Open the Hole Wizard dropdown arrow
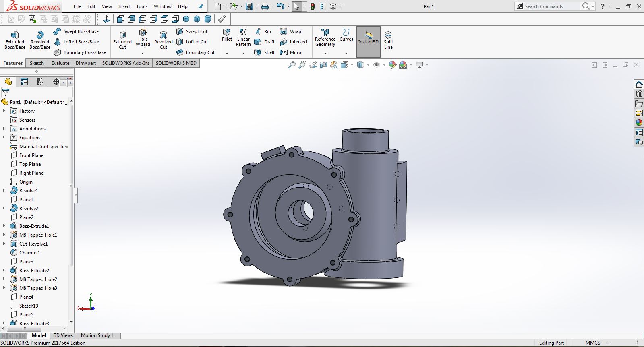 click(x=143, y=53)
